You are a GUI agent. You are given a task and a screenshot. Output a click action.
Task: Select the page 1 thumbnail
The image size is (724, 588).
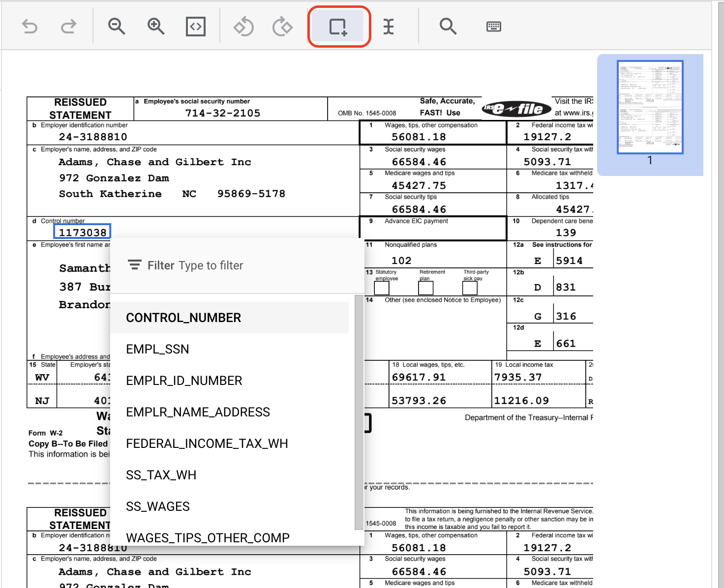coord(650,107)
